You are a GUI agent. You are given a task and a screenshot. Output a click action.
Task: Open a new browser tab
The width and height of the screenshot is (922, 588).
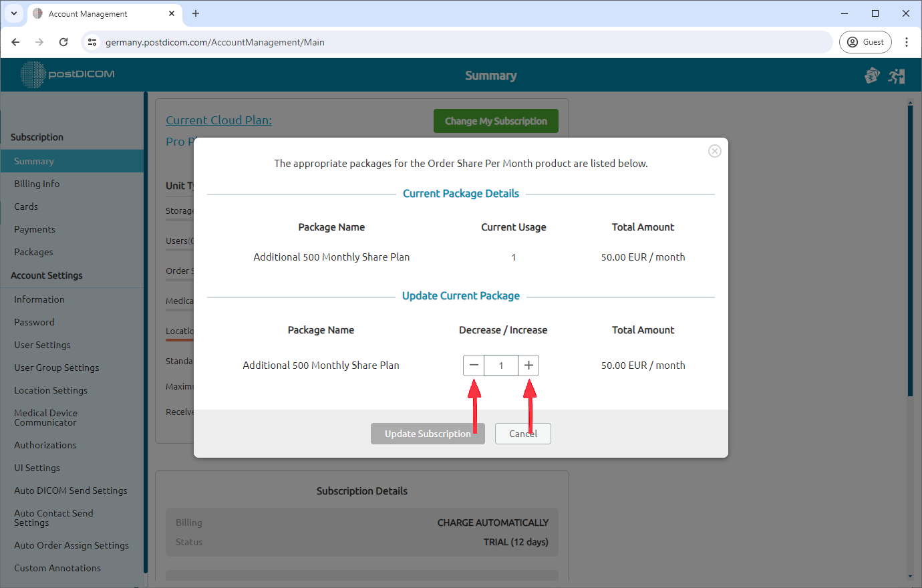click(195, 13)
